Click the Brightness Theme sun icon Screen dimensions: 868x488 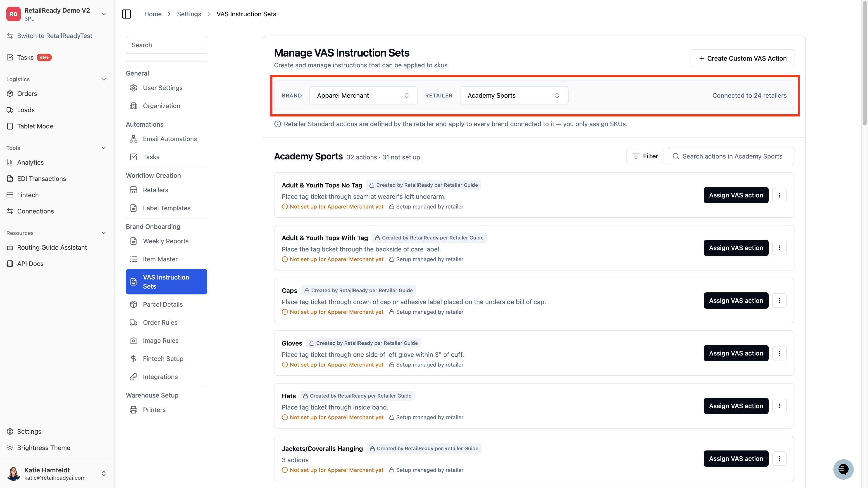point(10,448)
